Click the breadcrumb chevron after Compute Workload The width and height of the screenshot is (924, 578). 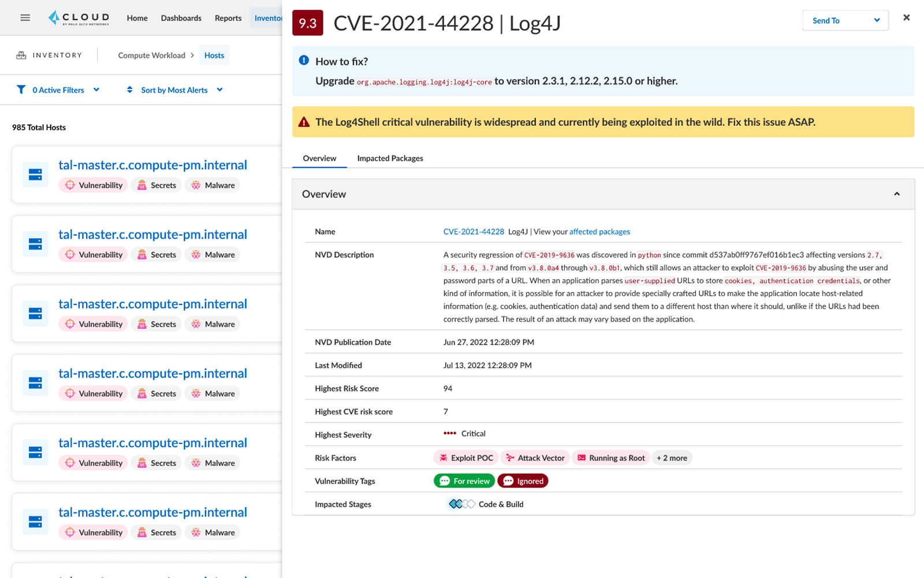(192, 55)
